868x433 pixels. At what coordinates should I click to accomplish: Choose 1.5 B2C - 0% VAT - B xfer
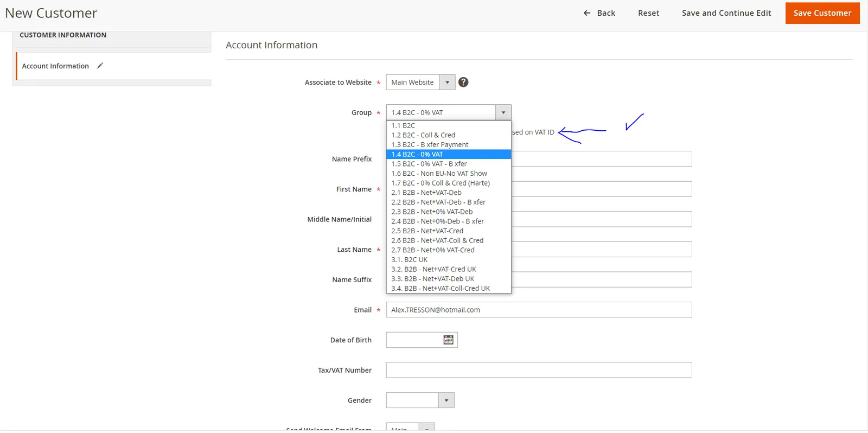pos(449,164)
